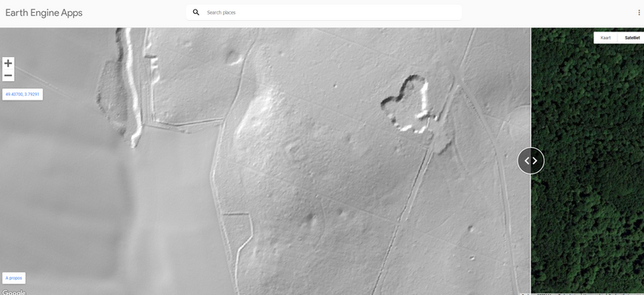Click the coordinates label 49.43700, 3.79291

pyautogui.click(x=23, y=94)
